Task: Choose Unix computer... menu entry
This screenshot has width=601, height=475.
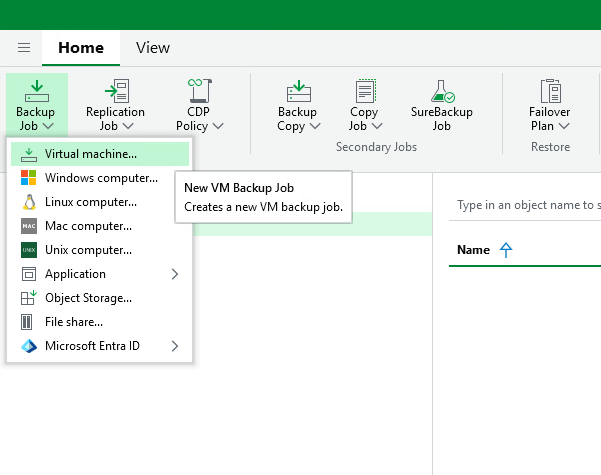Action: tap(100, 250)
